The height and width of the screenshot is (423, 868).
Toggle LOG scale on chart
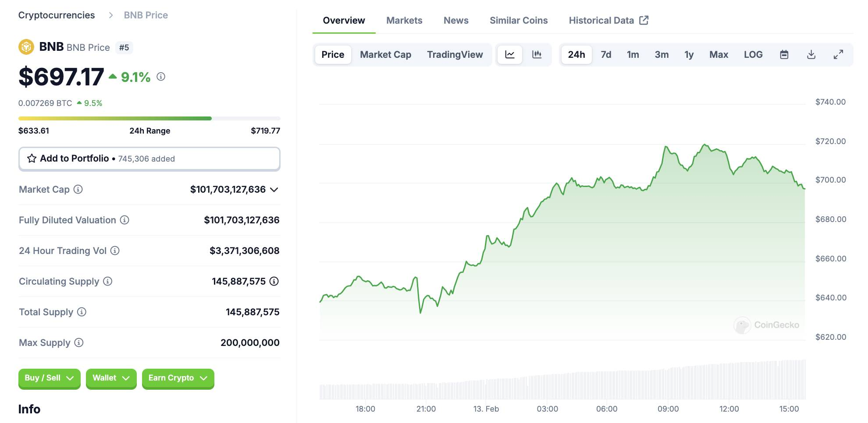tap(753, 55)
